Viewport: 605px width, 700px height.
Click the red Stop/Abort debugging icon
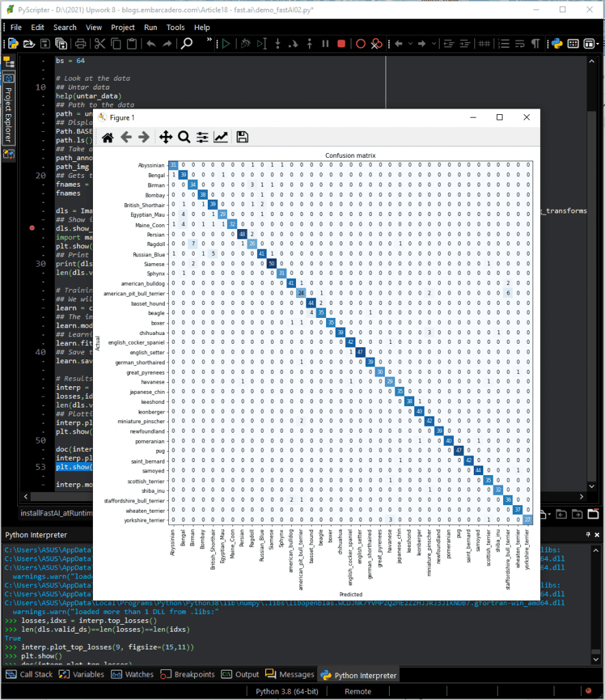(342, 44)
